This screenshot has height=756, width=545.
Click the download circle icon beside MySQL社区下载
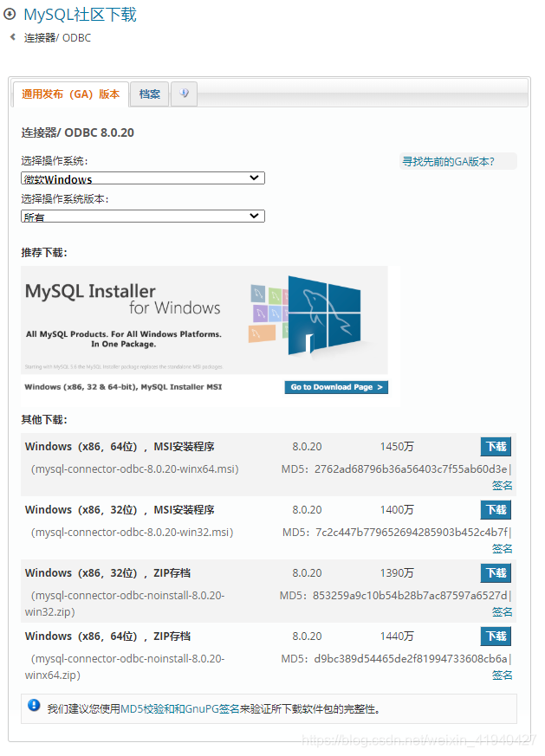pyautogui.click(x=10, y=15)
